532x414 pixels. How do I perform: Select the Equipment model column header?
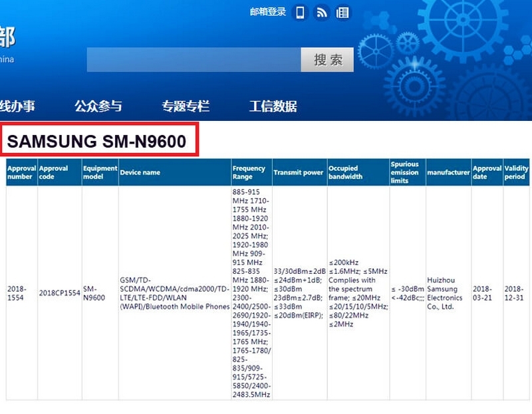click(x=100, y=172)
